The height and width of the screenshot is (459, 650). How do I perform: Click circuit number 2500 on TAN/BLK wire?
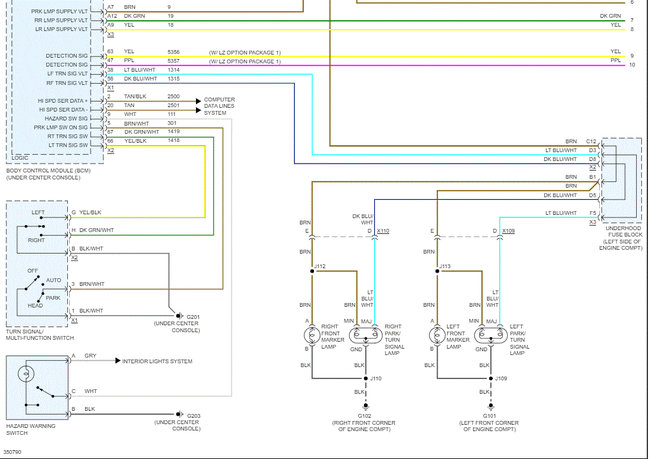coord(174,96)
